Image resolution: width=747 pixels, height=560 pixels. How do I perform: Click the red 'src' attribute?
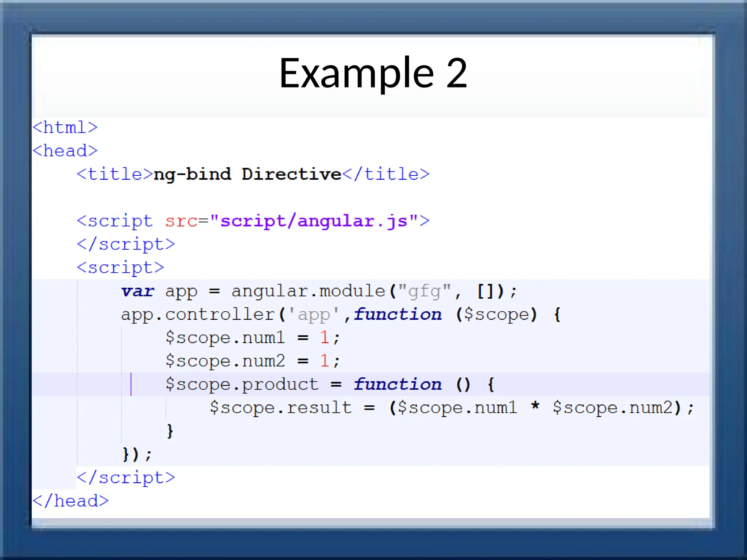(x=181, y=221)
